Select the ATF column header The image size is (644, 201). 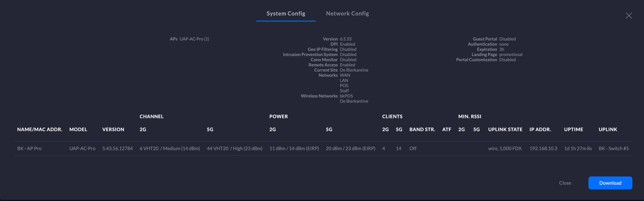(447, 129)
